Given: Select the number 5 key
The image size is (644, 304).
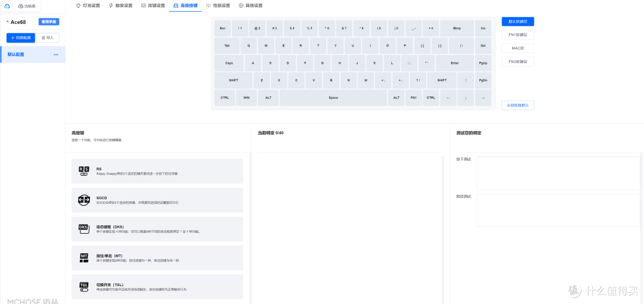Looking at the screenshot, I should 309,29.
